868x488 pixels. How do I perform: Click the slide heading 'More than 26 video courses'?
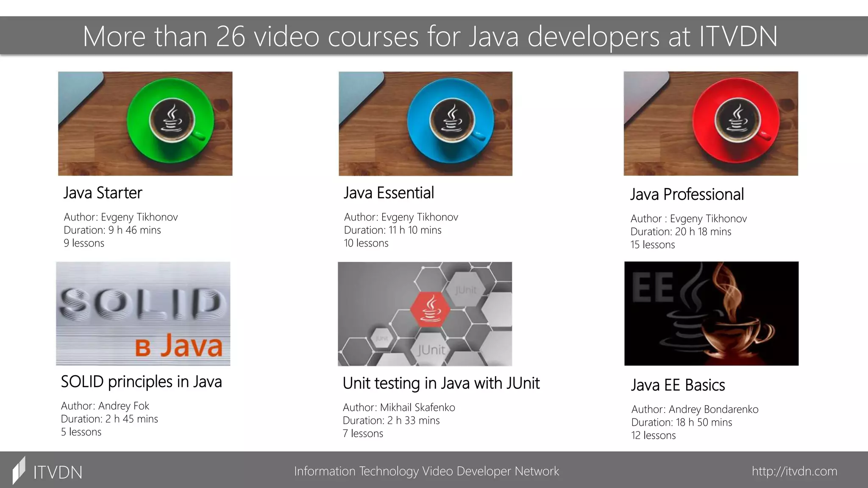tap(430, 36)
